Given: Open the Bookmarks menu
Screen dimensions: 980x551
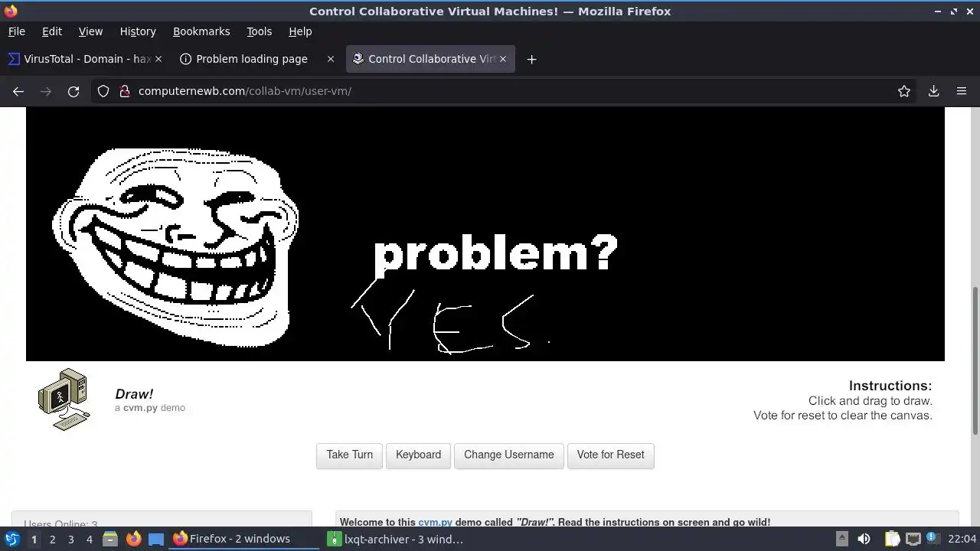Looking at the screenshot, I should click(x=201, y=31).
